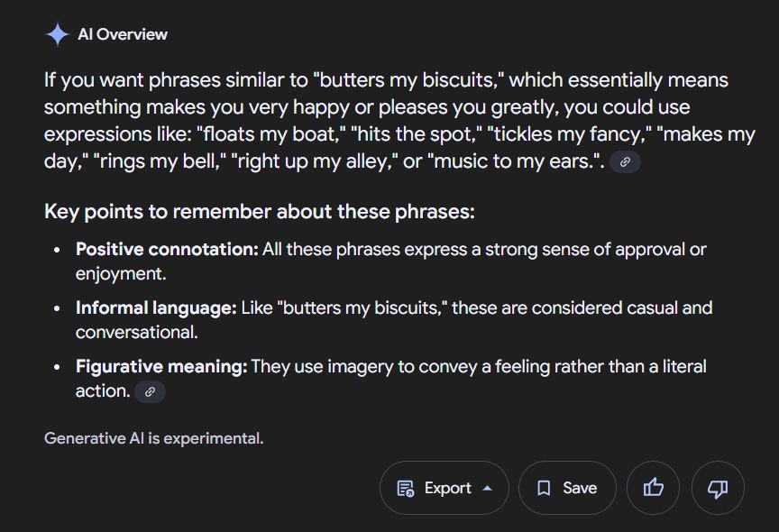The image size is (779, 532).
Task: Click the "Key points to remember" heading
Action: 260,212
